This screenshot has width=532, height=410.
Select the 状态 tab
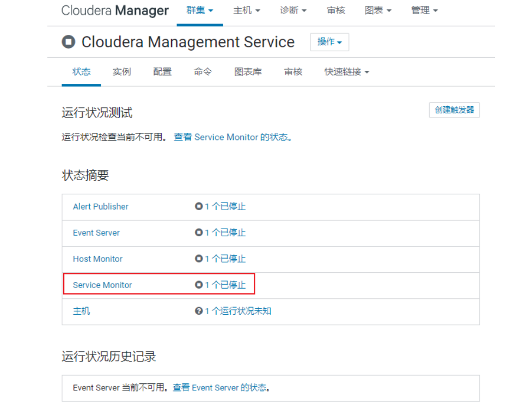82,72
